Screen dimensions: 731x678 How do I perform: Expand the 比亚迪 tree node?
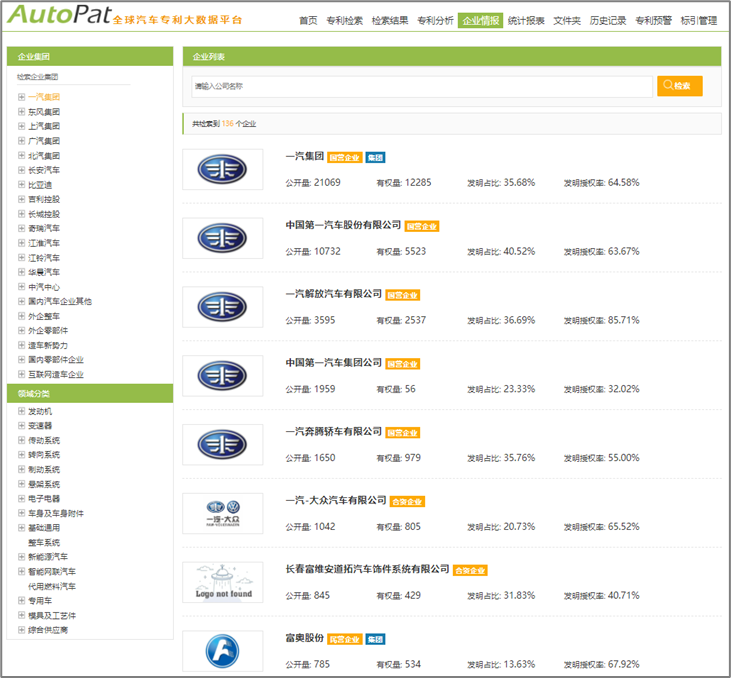tap(21, 185)
